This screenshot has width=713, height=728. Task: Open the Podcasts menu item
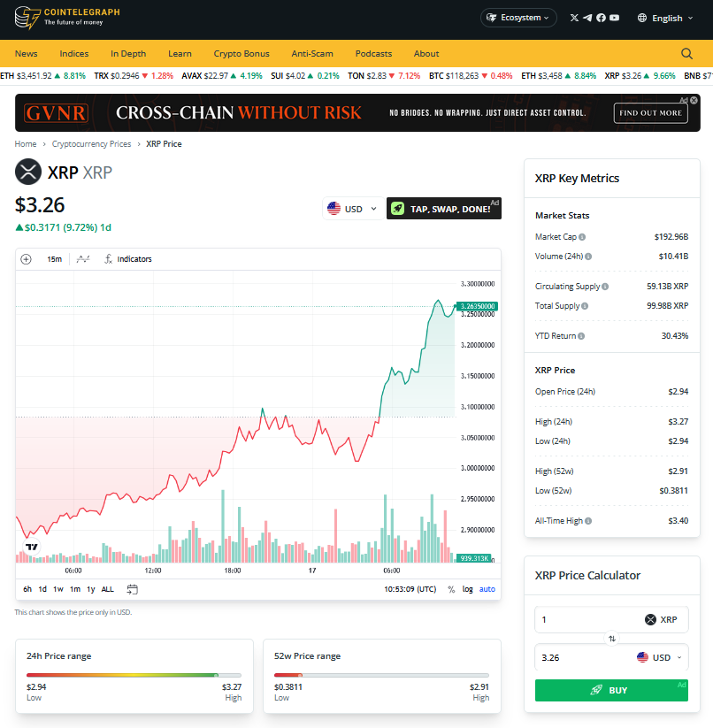[x=373, y=53]
